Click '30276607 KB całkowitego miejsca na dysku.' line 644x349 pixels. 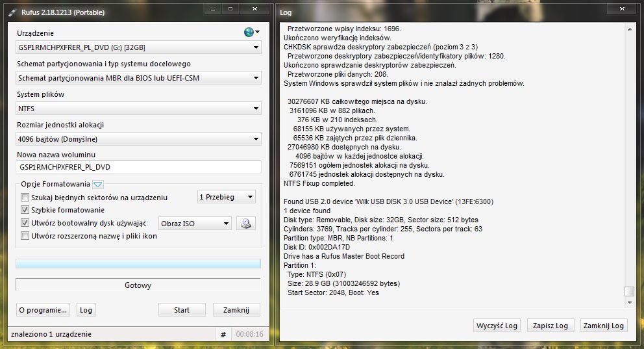click(357, 101)
